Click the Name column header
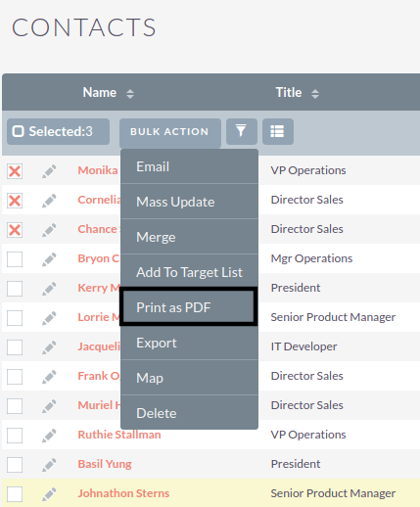 pos(100,93)
